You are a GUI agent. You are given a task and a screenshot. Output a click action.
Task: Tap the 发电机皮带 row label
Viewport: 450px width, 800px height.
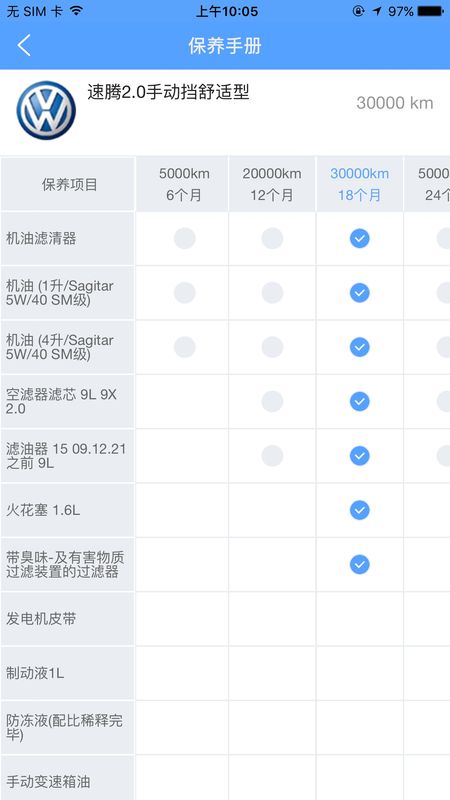pyautogui.click(x=41, y=619)
